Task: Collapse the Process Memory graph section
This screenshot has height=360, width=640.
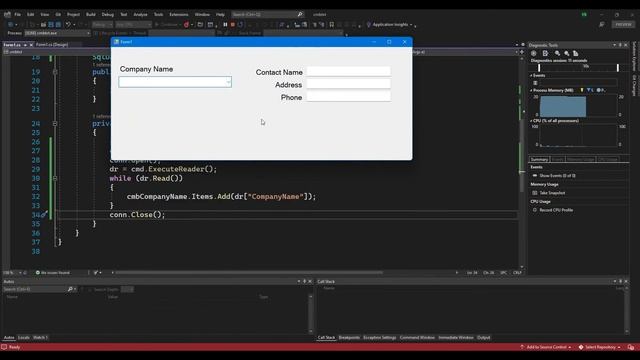Action: [x=531, y=90]
